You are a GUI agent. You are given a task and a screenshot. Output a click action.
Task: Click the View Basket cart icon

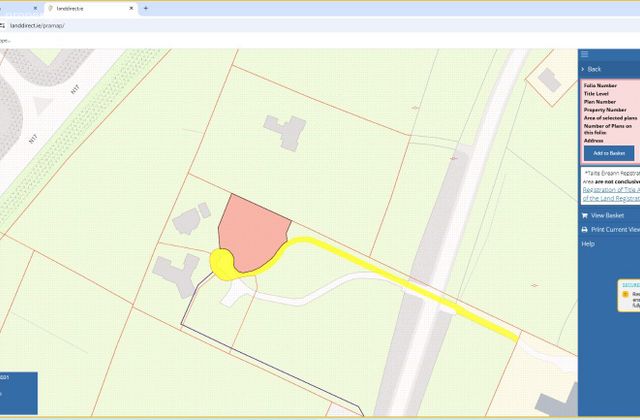pos(584,216)
